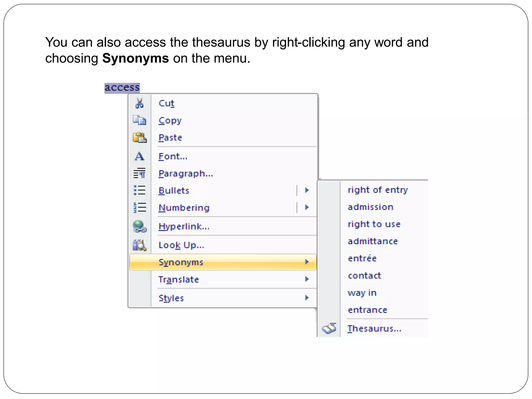Choose Cut from the context menu
Viewport: 532px width, 399px height.
(223, 103)
